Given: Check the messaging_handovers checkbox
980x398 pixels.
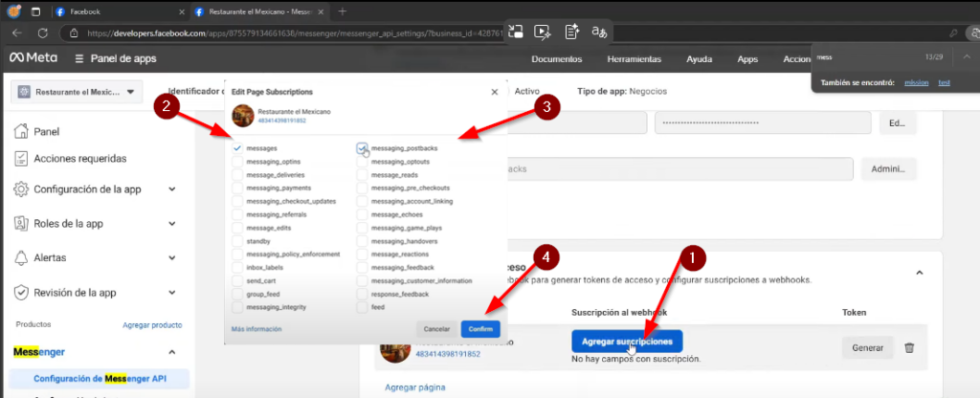Looking at the screenshot, I should click(x=362, y=241).
